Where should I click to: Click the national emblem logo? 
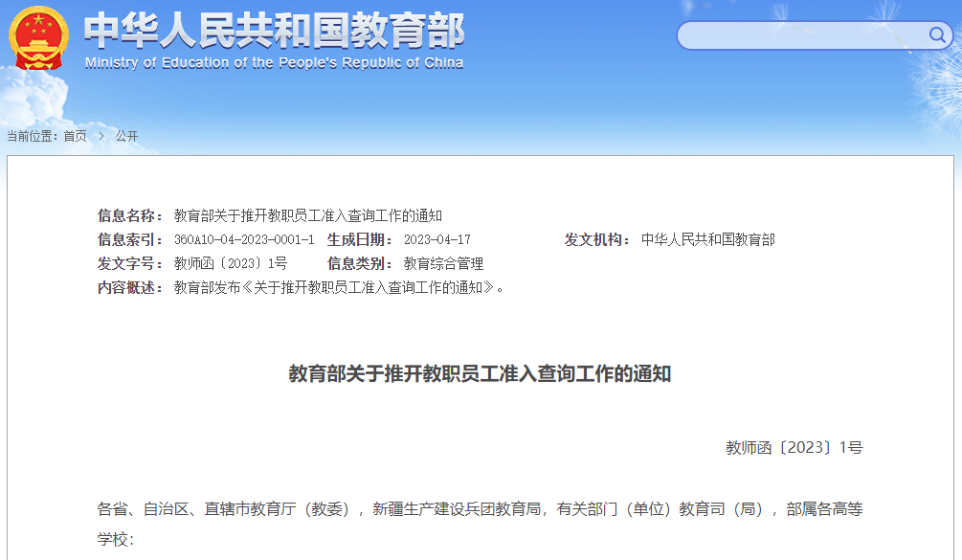pyautogui.click(x=38, y=38)
